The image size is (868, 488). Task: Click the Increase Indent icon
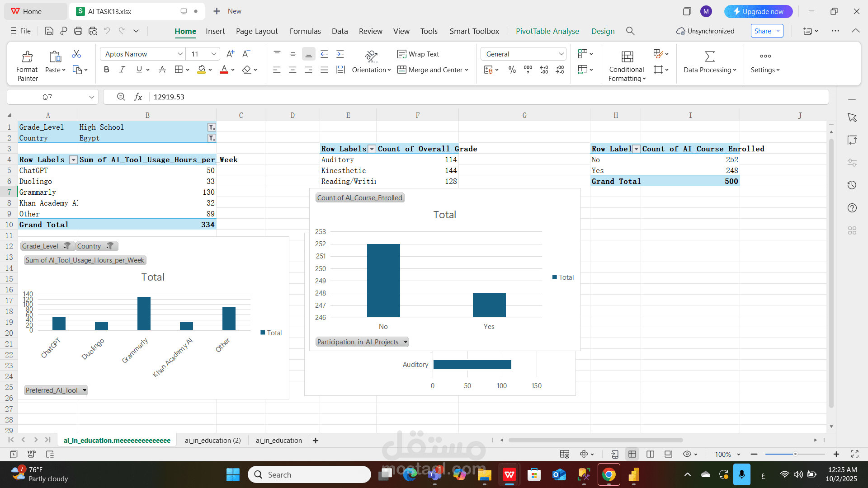click(340, 54)
